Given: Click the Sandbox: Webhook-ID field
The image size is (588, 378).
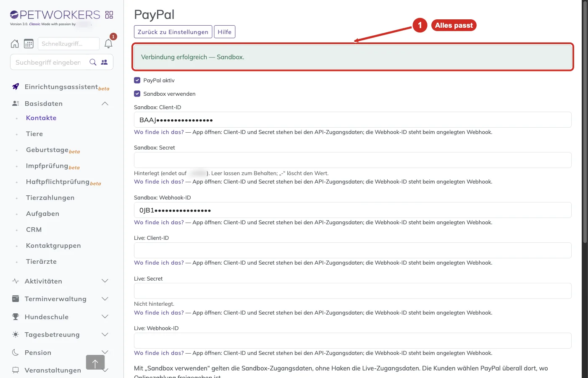Looking at the screenshot, I should coord(353,210).
